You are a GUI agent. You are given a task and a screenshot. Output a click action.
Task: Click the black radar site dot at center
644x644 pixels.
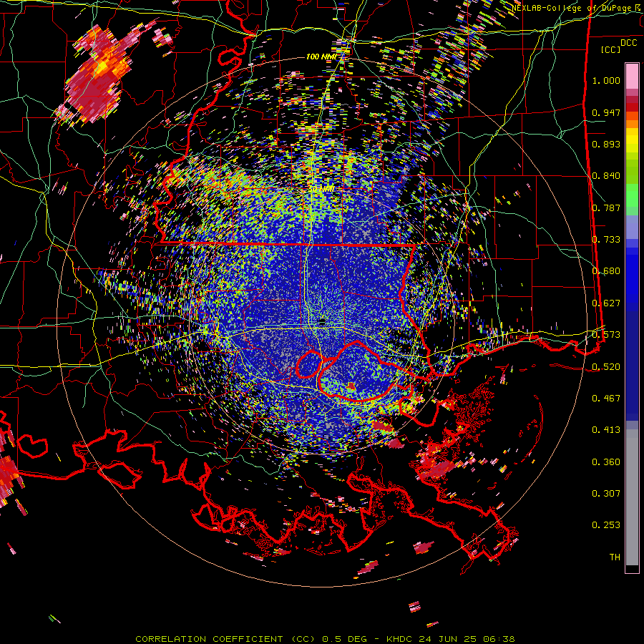(x=323, y=322)
